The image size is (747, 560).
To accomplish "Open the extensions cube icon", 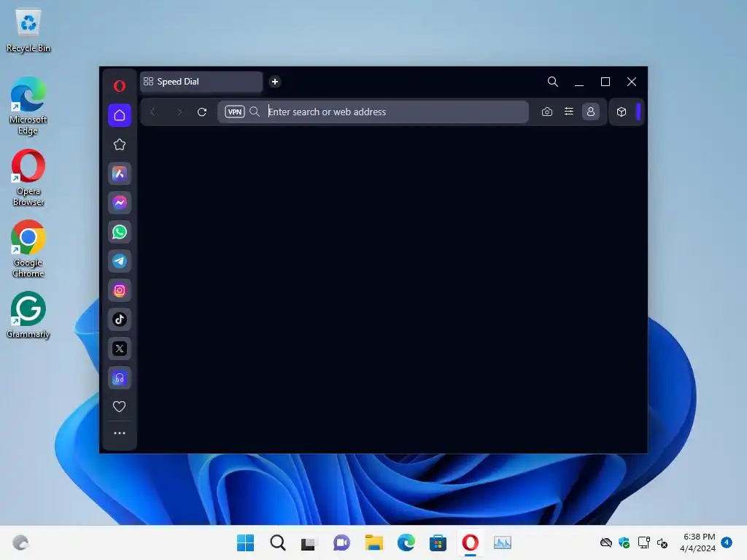I will pos(622,112).
